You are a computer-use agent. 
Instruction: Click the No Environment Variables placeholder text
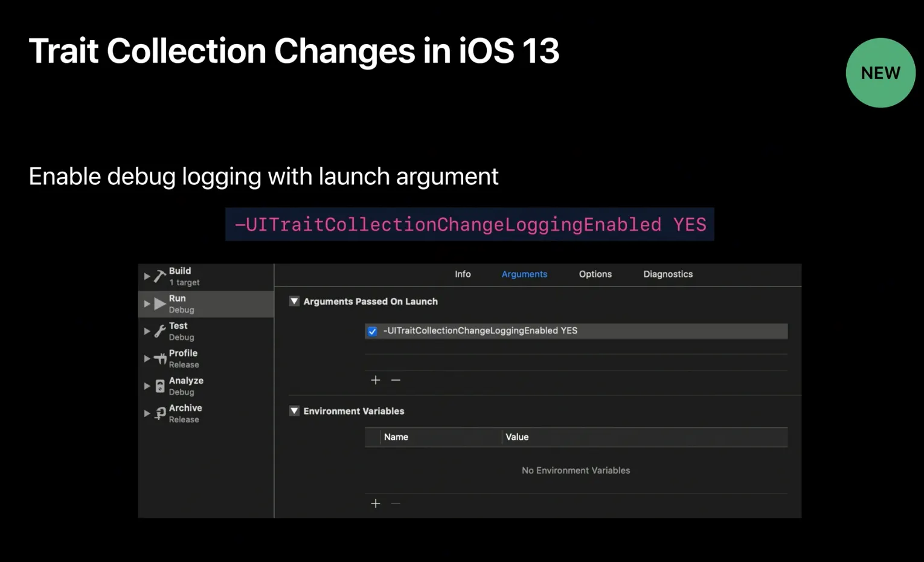[x=576, y=470]
